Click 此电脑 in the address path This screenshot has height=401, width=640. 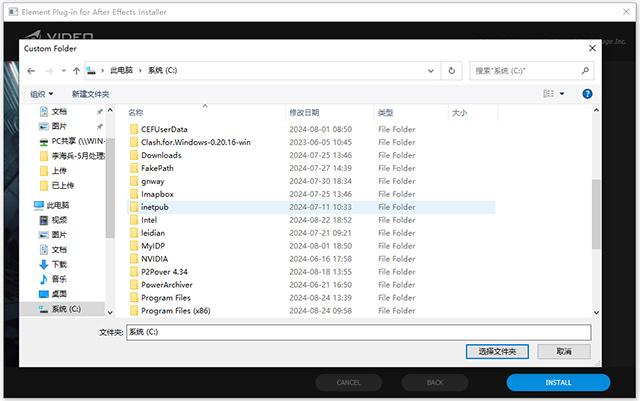click(x=121, y=71)
